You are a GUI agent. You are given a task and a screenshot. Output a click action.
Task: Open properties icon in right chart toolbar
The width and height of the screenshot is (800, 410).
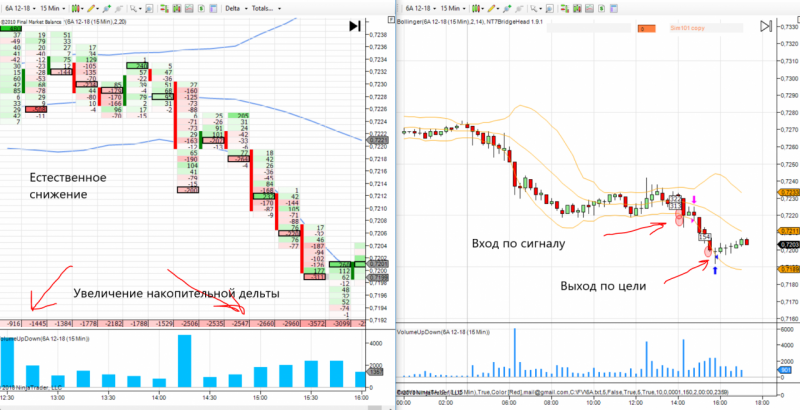click(x=614, y=9)
